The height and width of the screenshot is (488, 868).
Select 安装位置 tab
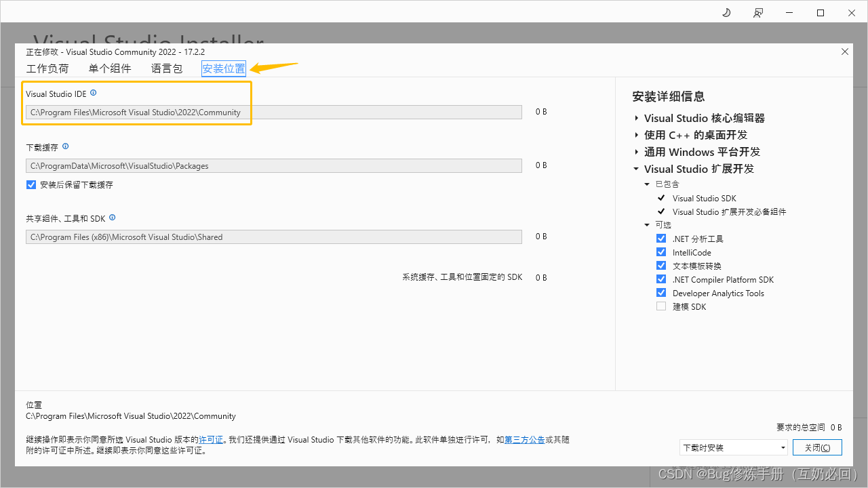[224, 68]
